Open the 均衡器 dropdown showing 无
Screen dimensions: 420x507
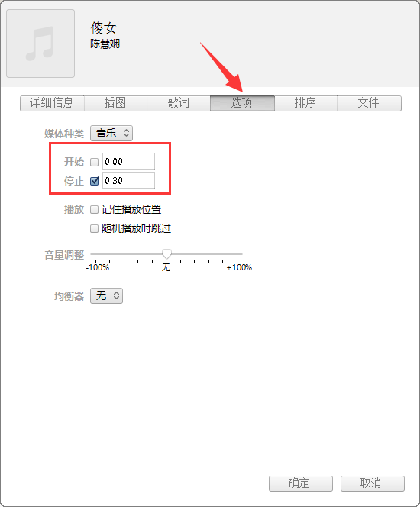tap(106, 295)
